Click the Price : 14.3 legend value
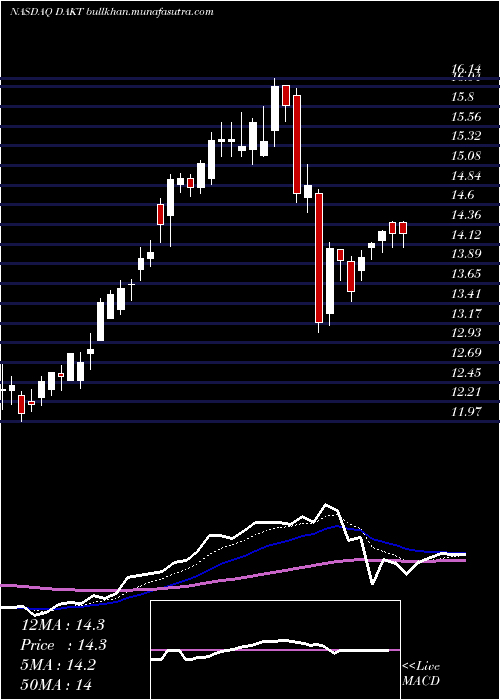Image resolution: width=500 pixels, height=700 pixels. click(64, 645)
